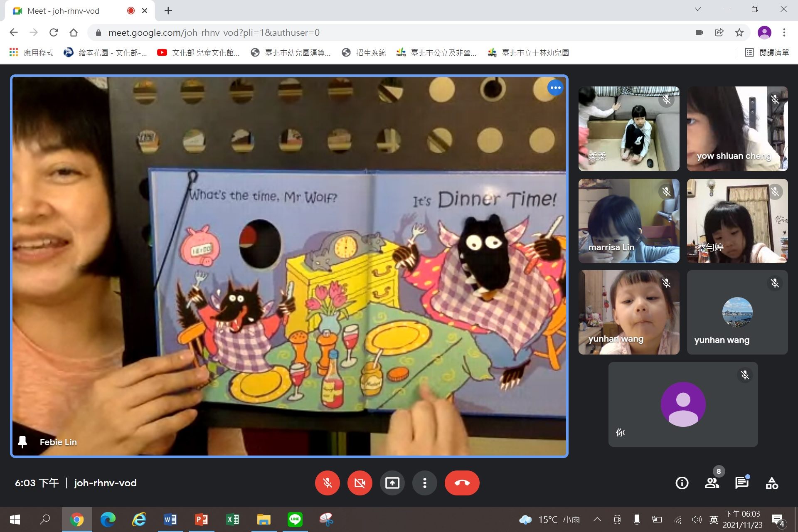Viewport: 798px width, 532px height.
Task: Open the 招生系統 bookmark
Action: click(364, 53)
